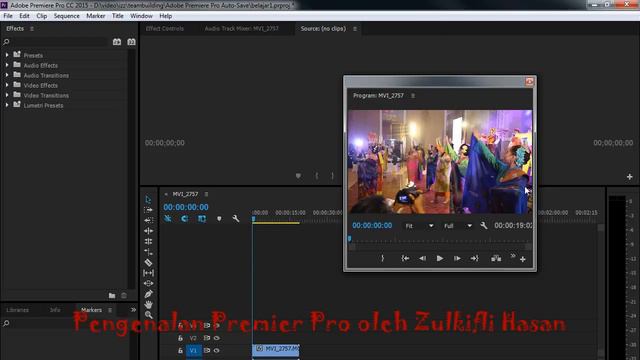The height and width of the screenshot is (360, 640).
Task: Toggle Accelerated Effects filter icon
Action: 117,42
